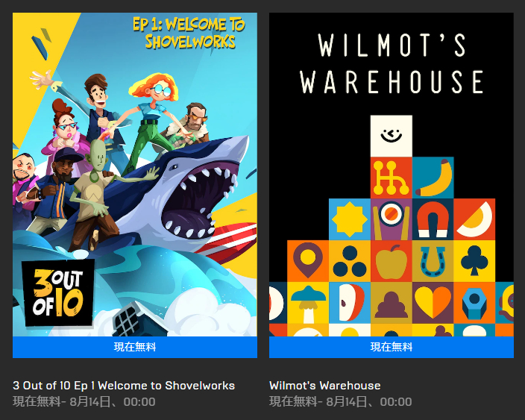Click the yellow banana tile
Screen dimensions: 525x420
[x=433, y=178]
